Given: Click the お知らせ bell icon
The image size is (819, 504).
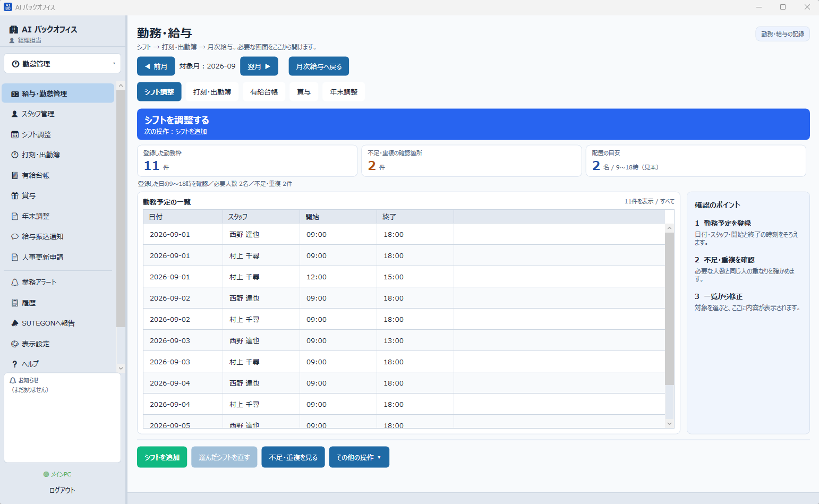Looking at the screenshot, I should [13, 380].
